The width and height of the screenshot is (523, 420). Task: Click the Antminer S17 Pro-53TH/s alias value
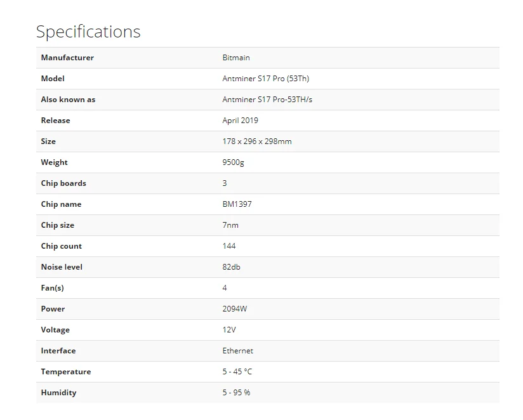pos(267,100)
